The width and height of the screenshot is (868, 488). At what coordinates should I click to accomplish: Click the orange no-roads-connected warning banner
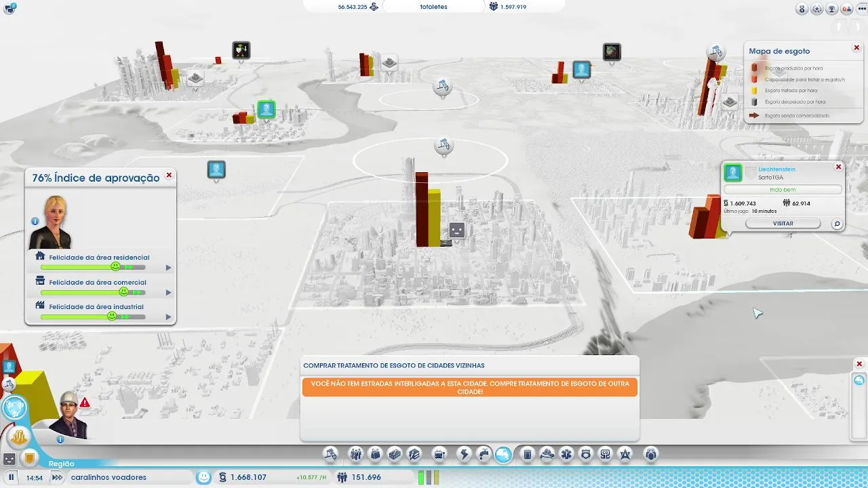(x=470, y=387)
